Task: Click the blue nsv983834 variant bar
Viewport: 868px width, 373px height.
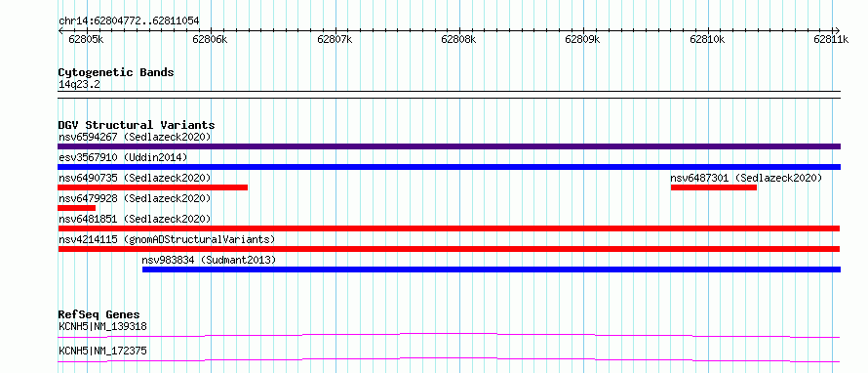Action: pos(492,269)
